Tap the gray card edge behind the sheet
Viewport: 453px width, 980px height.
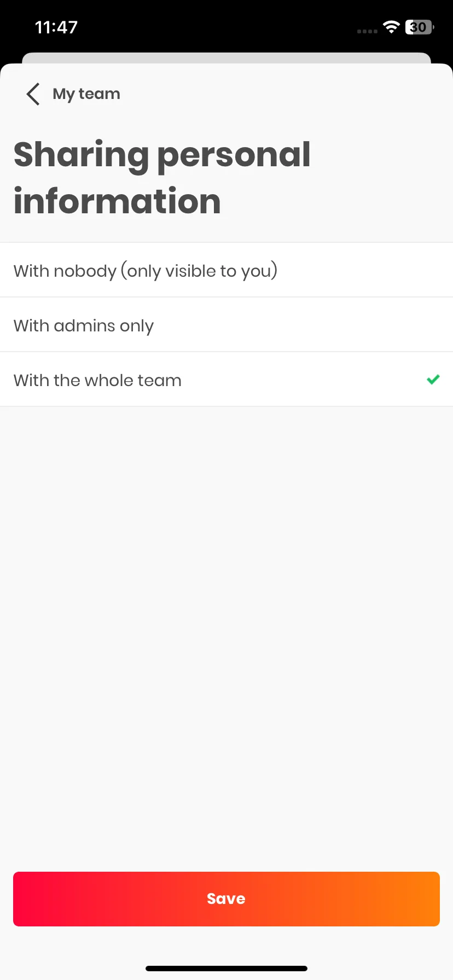coord(226,58)
